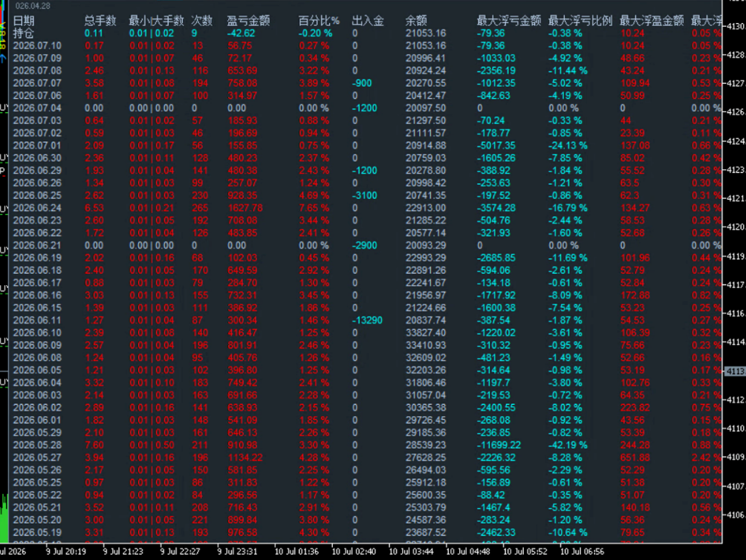Click the -13290 withdrawal value

[367, 320]
